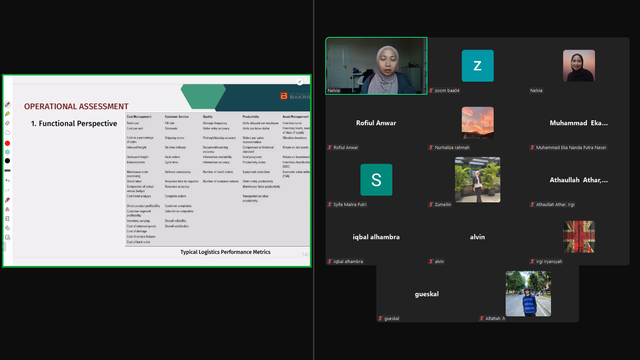Select Syifa Malira Putri's S avatar
The image size is (640, 360).
click(x=376, y=180)
